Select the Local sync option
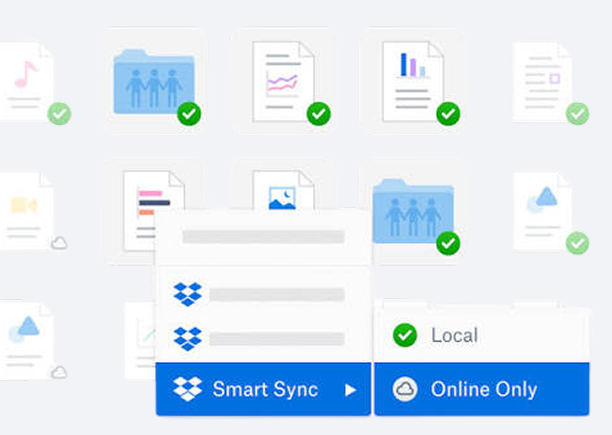 tap(482, 335)
